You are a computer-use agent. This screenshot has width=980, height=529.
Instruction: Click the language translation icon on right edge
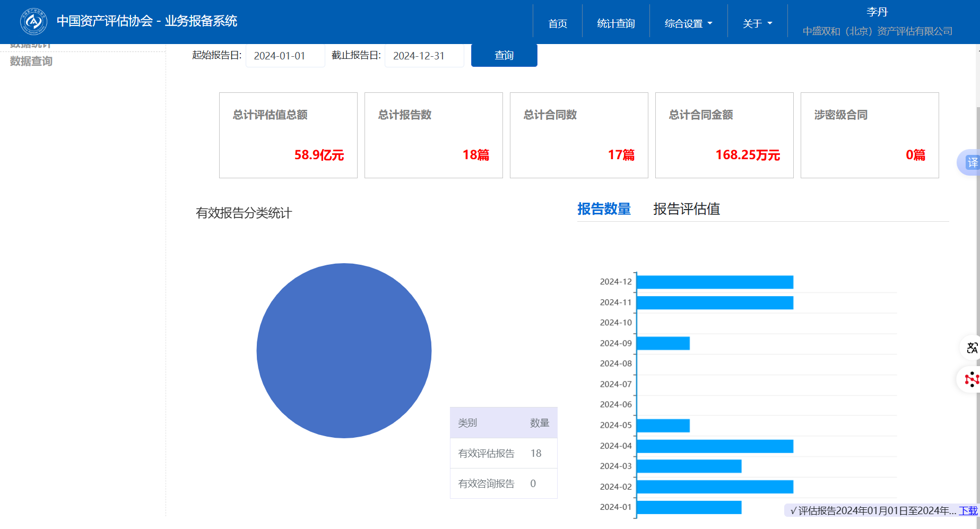[972, 348]
